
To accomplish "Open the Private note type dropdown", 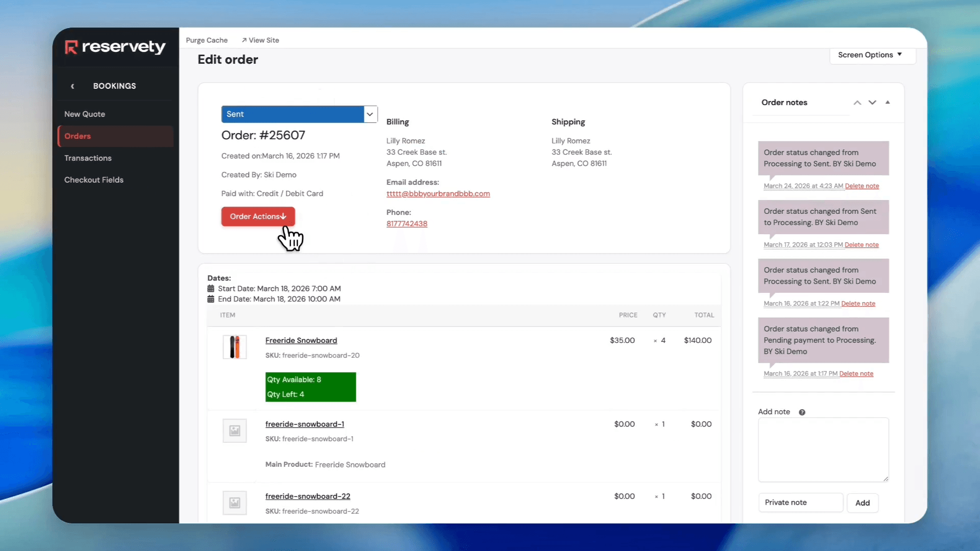I will coord(800,503).
